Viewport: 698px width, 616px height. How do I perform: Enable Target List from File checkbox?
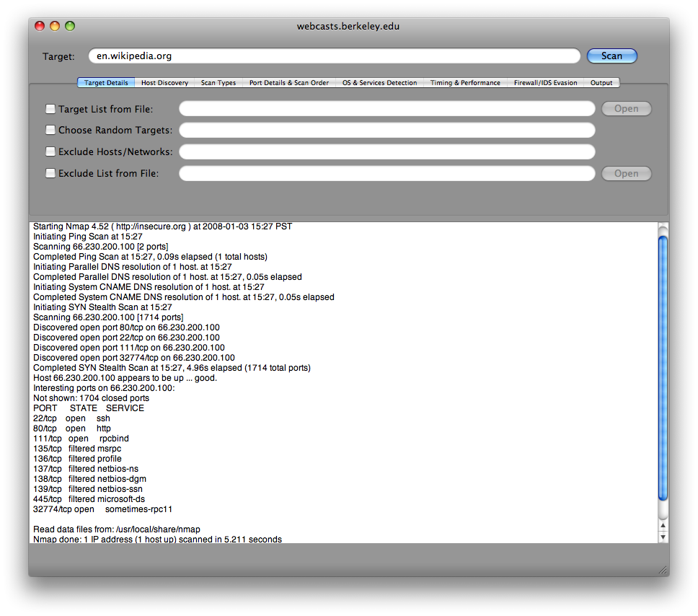50,109
